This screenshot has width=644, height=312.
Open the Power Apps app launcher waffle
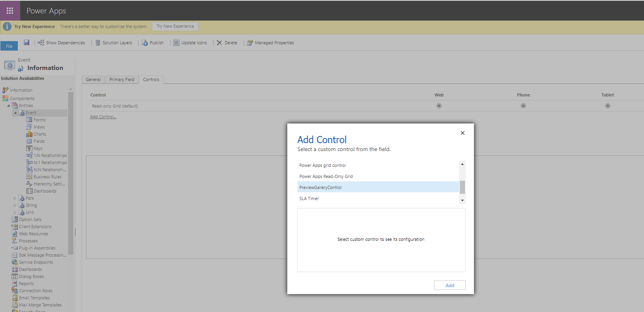(10, 11)
